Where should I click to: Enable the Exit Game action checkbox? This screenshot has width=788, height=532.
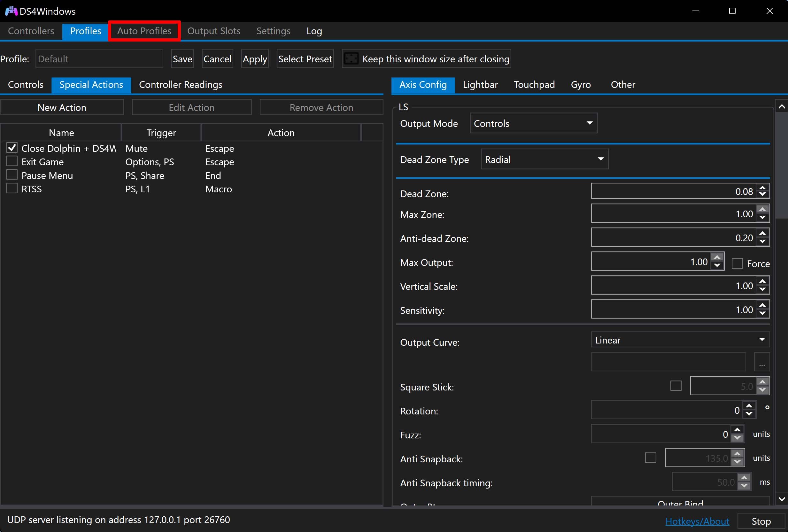[12, 161]
